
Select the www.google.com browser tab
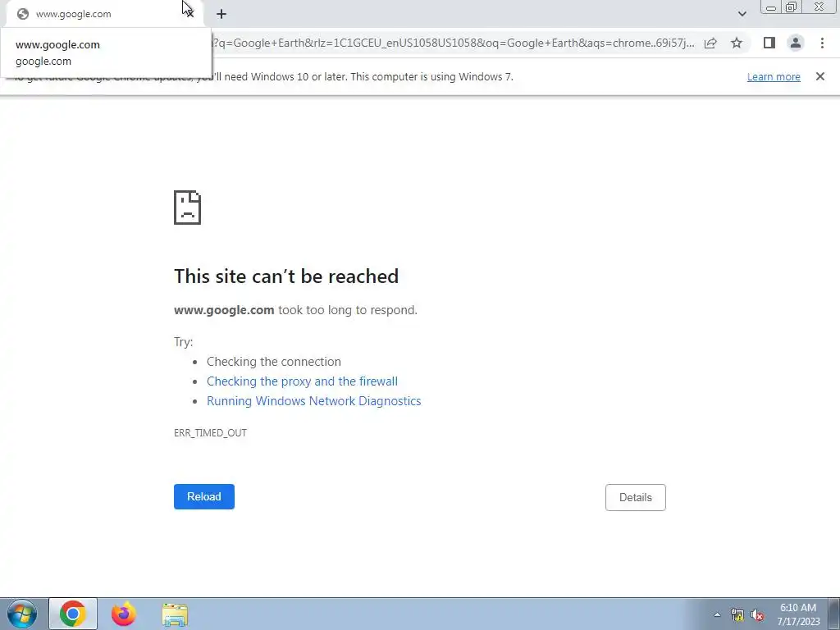pos(104,14)
